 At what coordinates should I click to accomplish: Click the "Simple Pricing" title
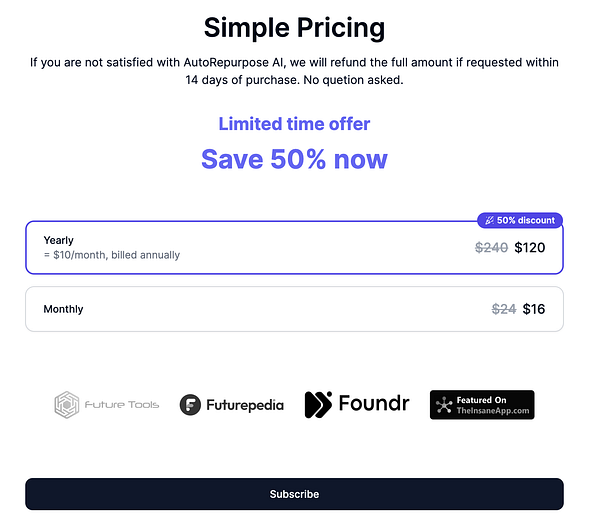coord(294,27)
